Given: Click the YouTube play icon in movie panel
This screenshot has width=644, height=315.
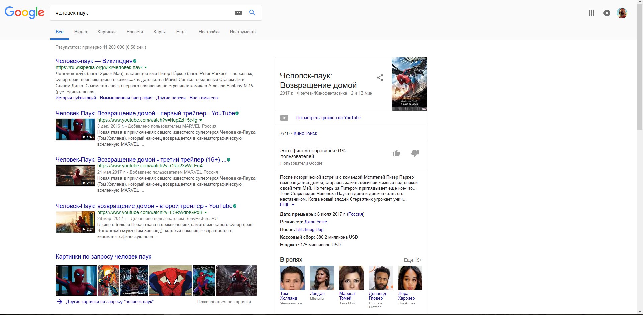Looking at the screenshot, I should click(284, 118).
